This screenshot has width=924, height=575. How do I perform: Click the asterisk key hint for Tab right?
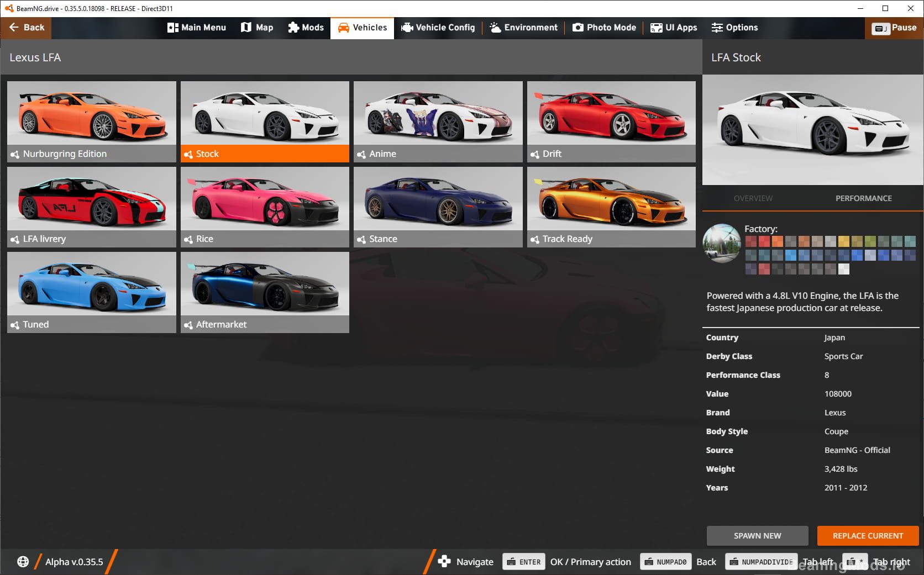click(x=854, y=562)
